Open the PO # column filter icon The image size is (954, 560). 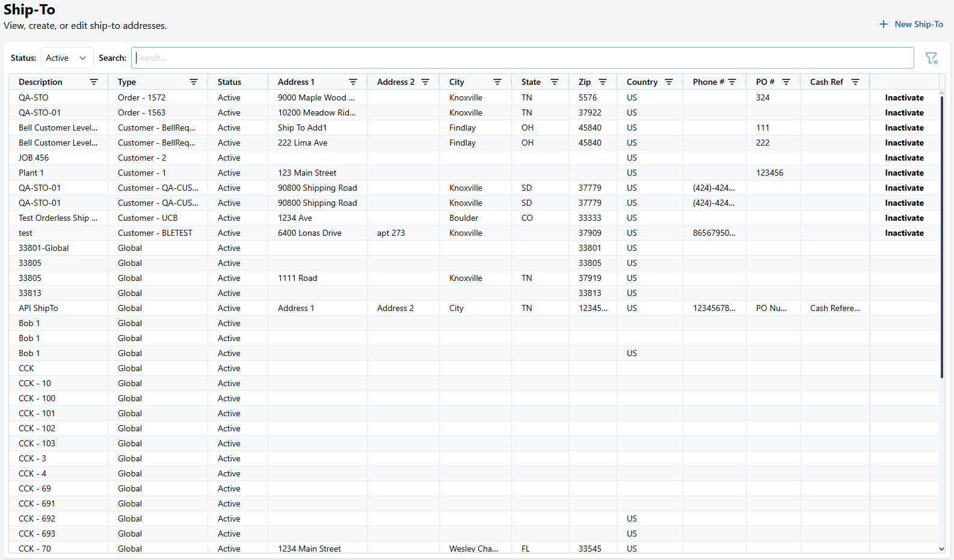pos(786,82)
